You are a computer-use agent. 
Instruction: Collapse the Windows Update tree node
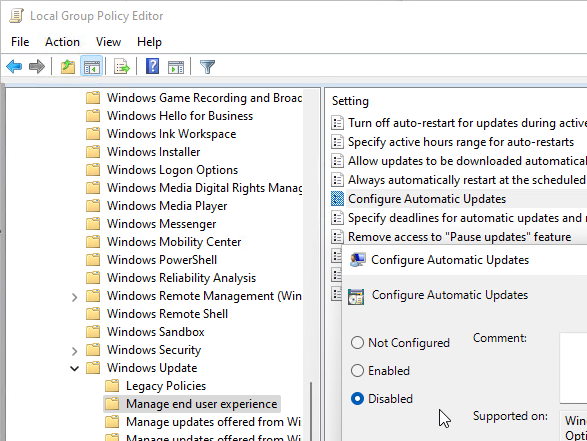(74, 368)
